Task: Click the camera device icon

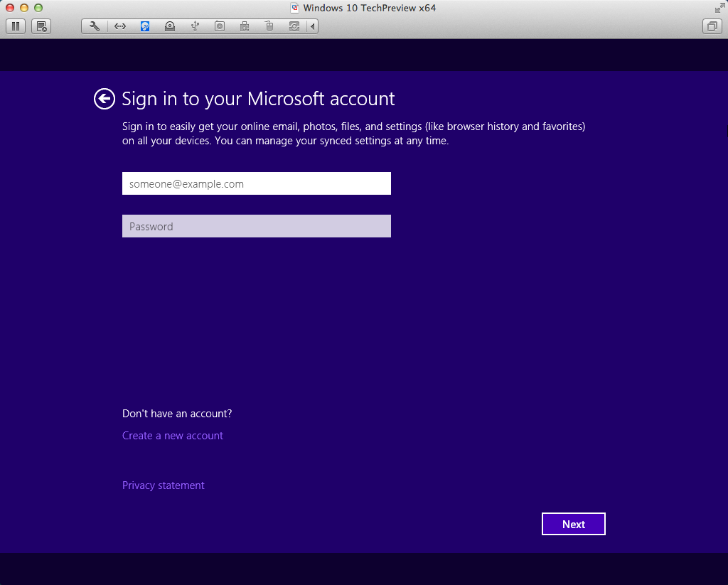Action: [x=220, y=26]
